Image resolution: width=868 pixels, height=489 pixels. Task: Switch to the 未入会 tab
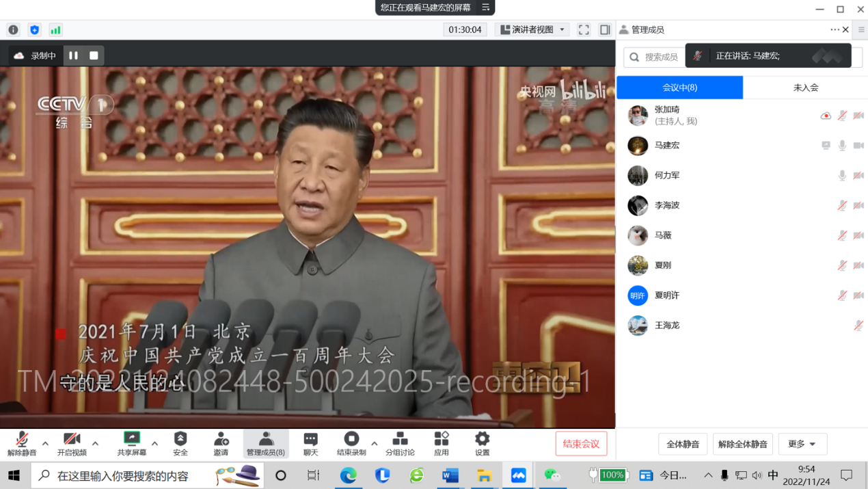[x=805, y=88]
